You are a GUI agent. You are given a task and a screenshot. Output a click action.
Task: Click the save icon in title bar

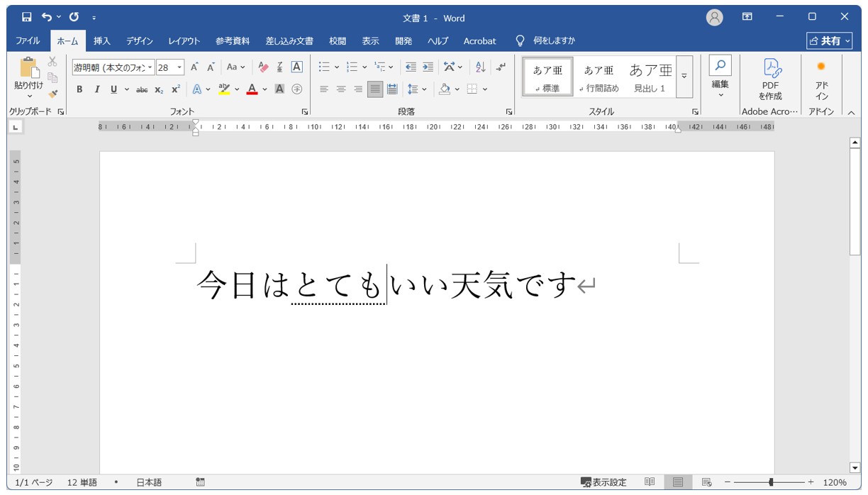(26, 17)
